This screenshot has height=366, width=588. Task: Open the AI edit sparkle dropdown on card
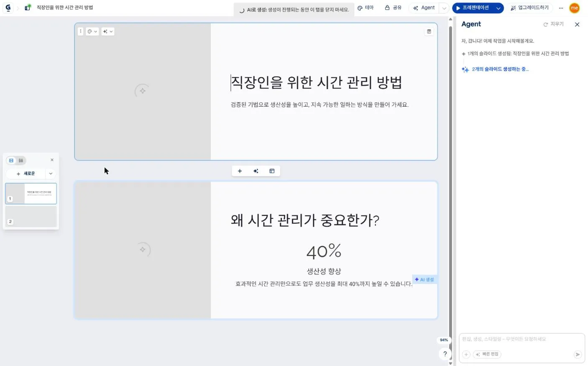point(108,31)
